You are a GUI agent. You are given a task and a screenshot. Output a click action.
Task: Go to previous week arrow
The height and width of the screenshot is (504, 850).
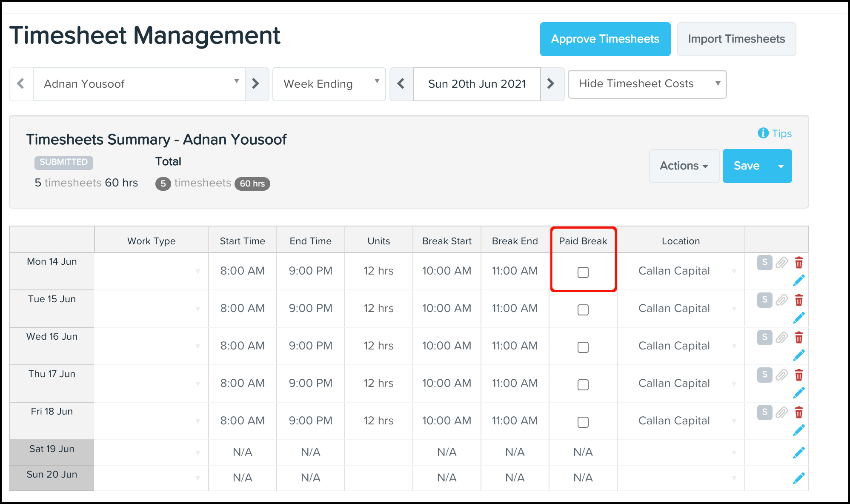[x=401, y=84]
